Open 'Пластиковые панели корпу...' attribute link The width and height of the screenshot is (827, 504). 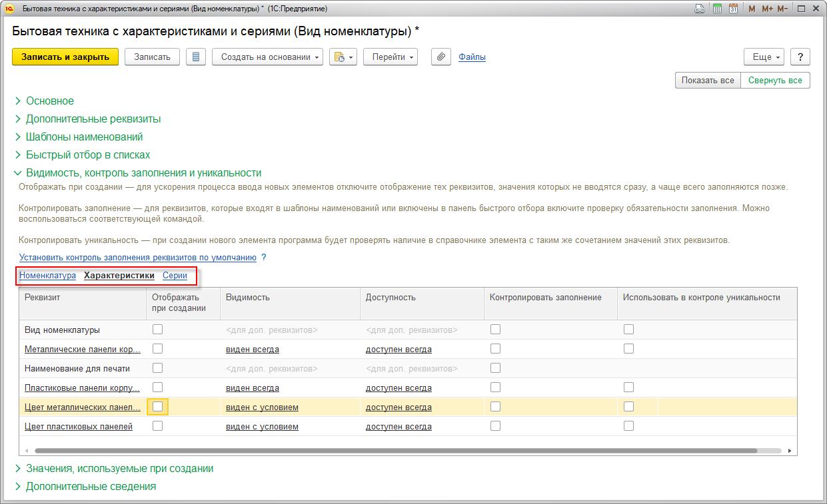82,387
